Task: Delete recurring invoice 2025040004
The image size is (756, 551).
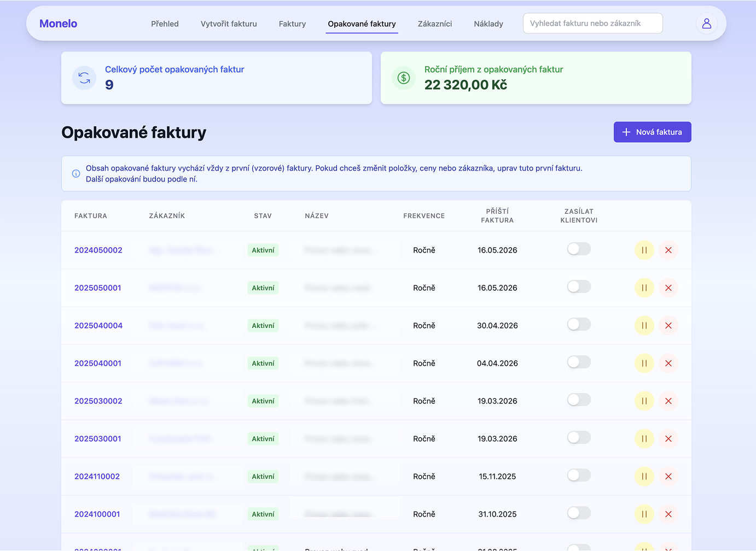Action: tap(668, 326)
